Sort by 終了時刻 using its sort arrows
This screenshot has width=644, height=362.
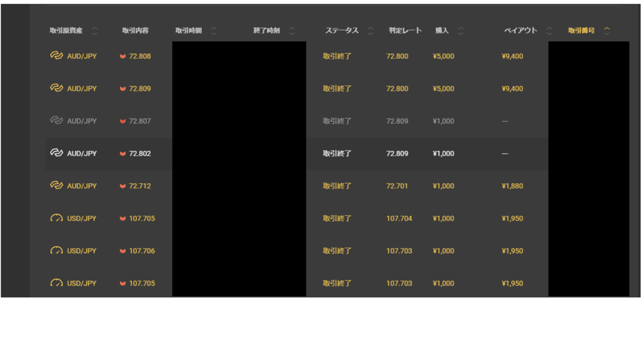pyautogui.click(x=292, y=31)
